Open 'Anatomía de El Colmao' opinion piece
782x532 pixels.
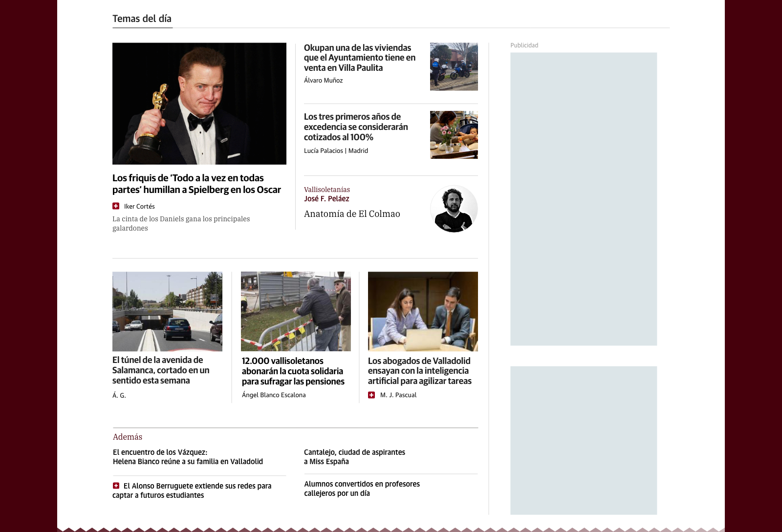[352, 214]
